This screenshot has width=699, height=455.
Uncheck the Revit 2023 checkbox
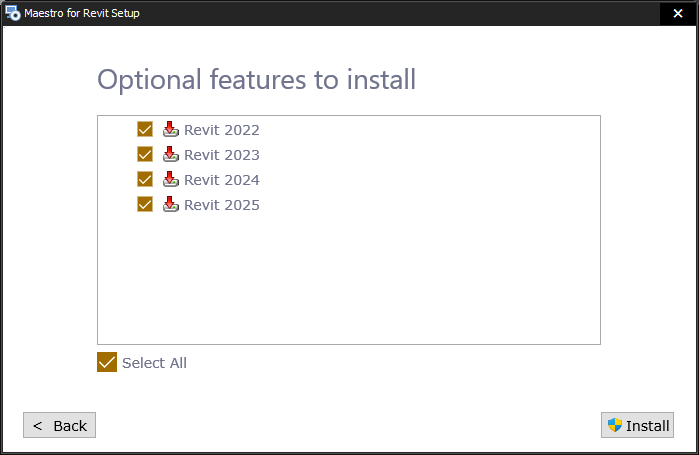[x=145, y=155]
